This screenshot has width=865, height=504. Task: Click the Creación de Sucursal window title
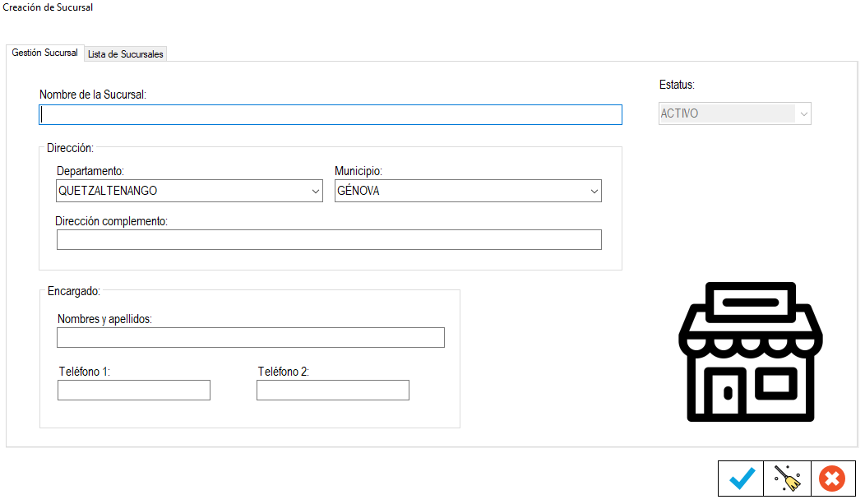[x=49, y=7]
